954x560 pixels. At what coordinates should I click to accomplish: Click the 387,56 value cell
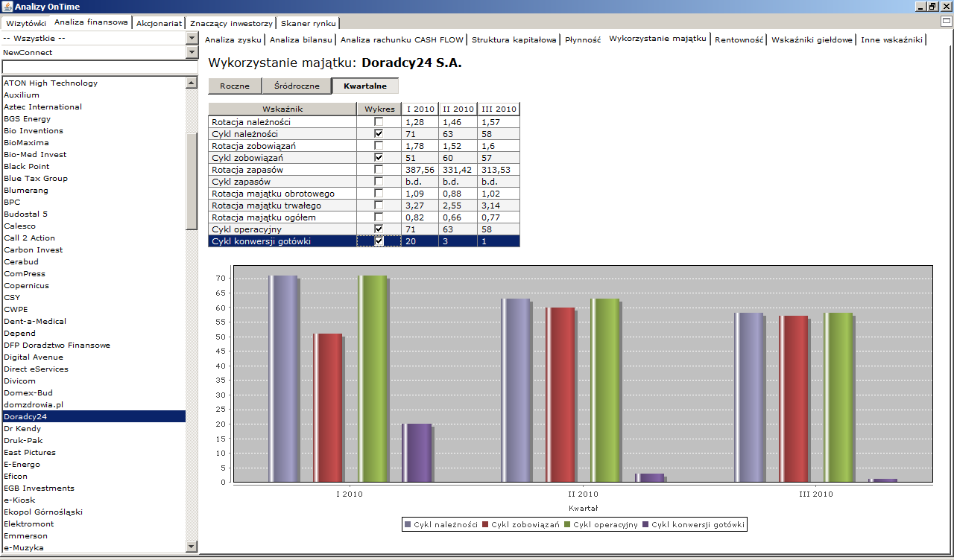pyautogui.click(x=420, y=170)
